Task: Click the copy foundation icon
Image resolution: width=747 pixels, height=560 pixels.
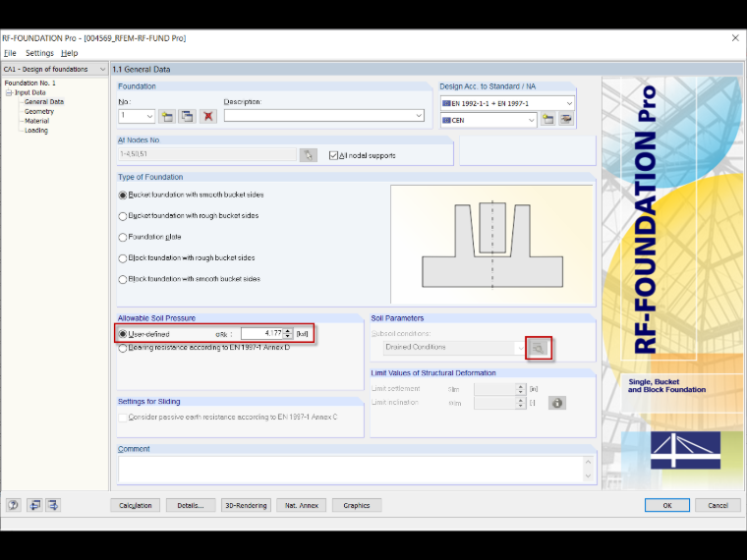Action: 187,116
